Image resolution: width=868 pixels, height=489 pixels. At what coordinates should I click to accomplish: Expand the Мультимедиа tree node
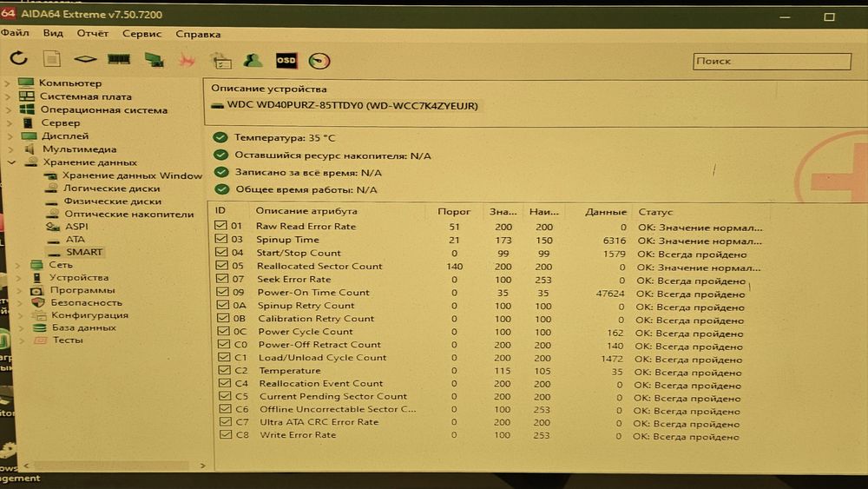11,149
